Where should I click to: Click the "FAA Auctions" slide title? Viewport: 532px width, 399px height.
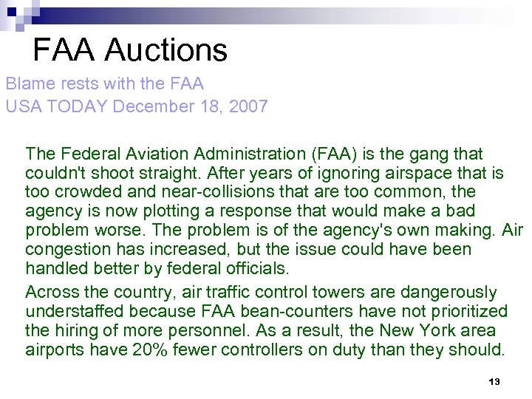click(130, 50)
